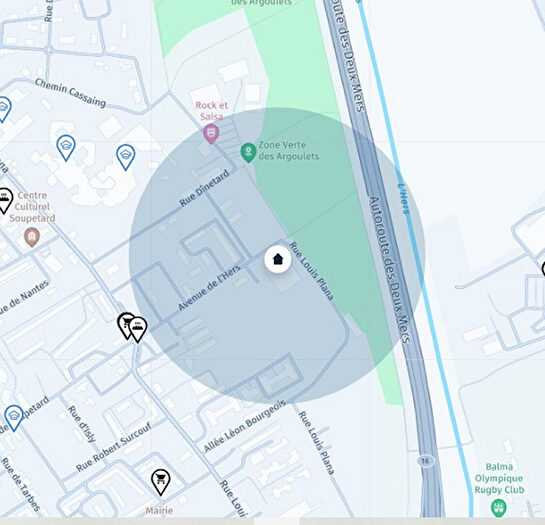Select the pink Rock et Salsa bus pin
545x525 pixels.
[x=211, y=134]
